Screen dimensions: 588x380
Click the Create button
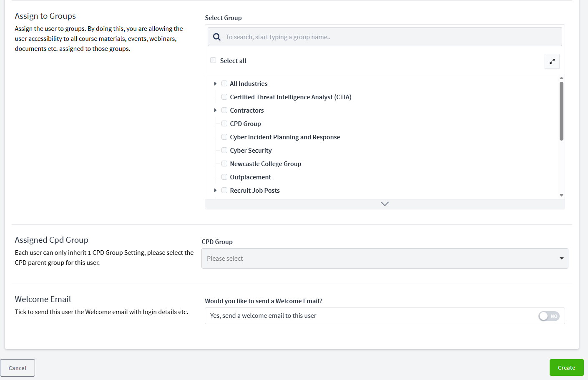coord(566,367)
